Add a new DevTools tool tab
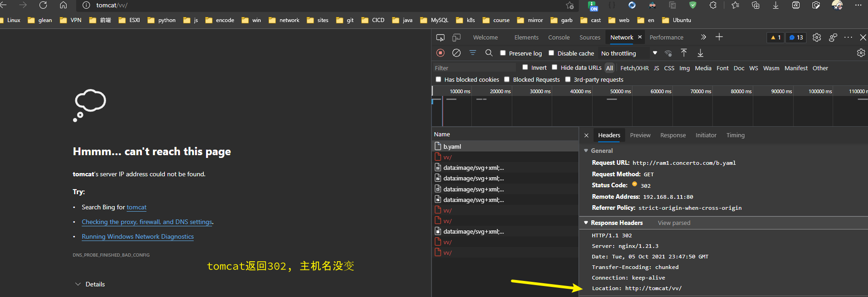The height and width of the screenshot is (297, 868). click(719, 37)
